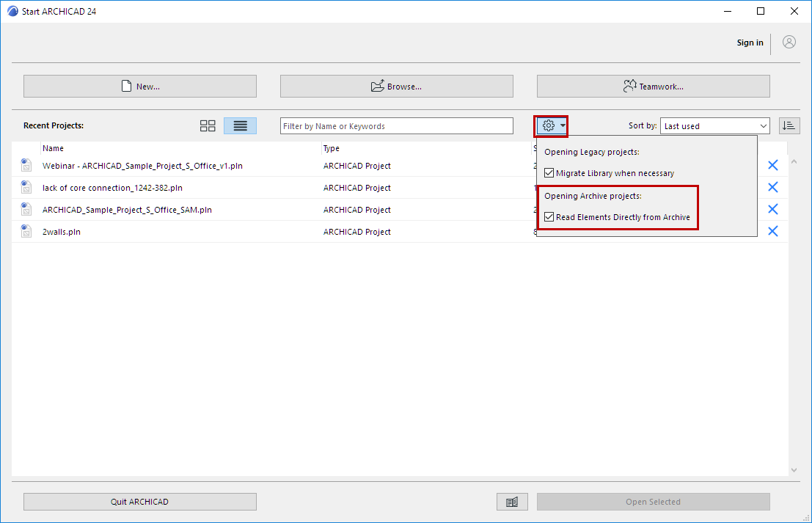This screenshot has height=523, width=812.
Task: Browse for a project file
Action: point(397,86)
